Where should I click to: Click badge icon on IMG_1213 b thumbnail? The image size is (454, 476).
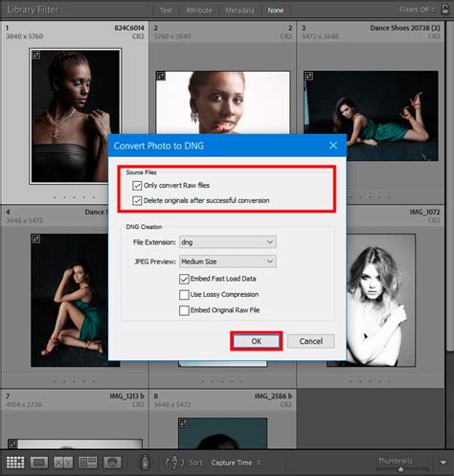[12, 443]
